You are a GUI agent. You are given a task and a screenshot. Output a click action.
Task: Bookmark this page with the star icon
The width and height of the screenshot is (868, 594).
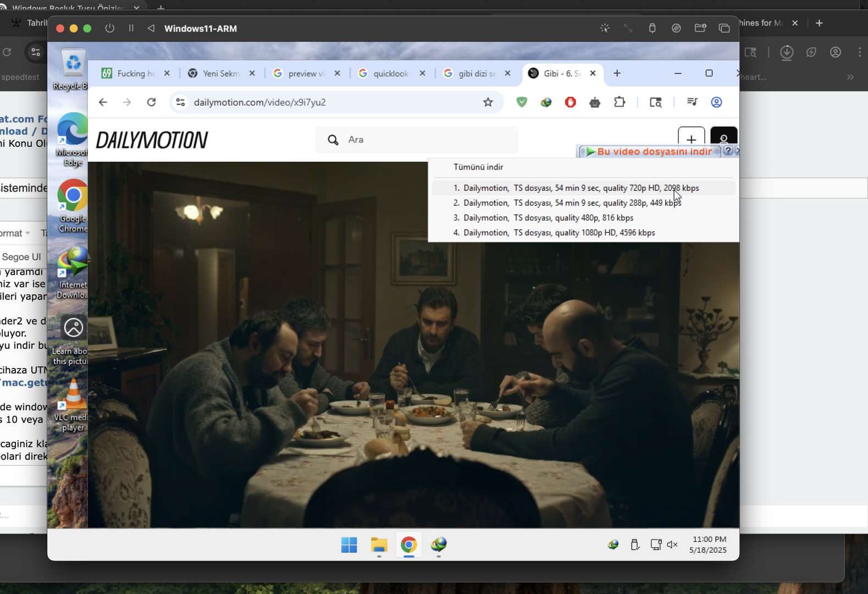488,102
